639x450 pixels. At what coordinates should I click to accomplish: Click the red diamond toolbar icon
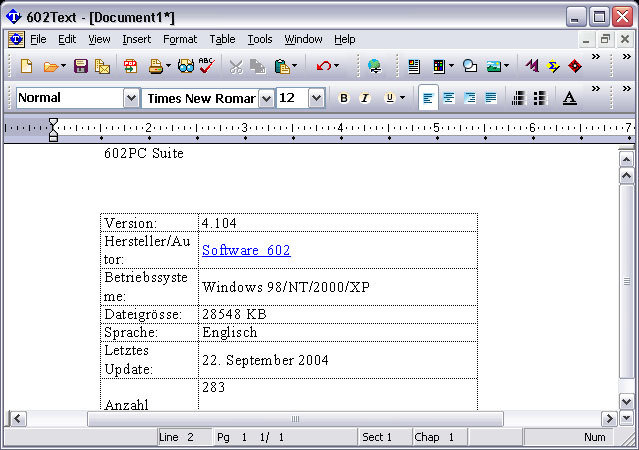coord(575,66)
